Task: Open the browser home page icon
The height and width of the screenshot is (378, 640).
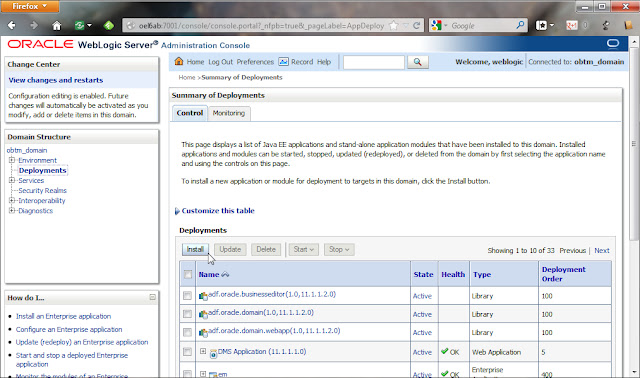Action: point(57,26)
